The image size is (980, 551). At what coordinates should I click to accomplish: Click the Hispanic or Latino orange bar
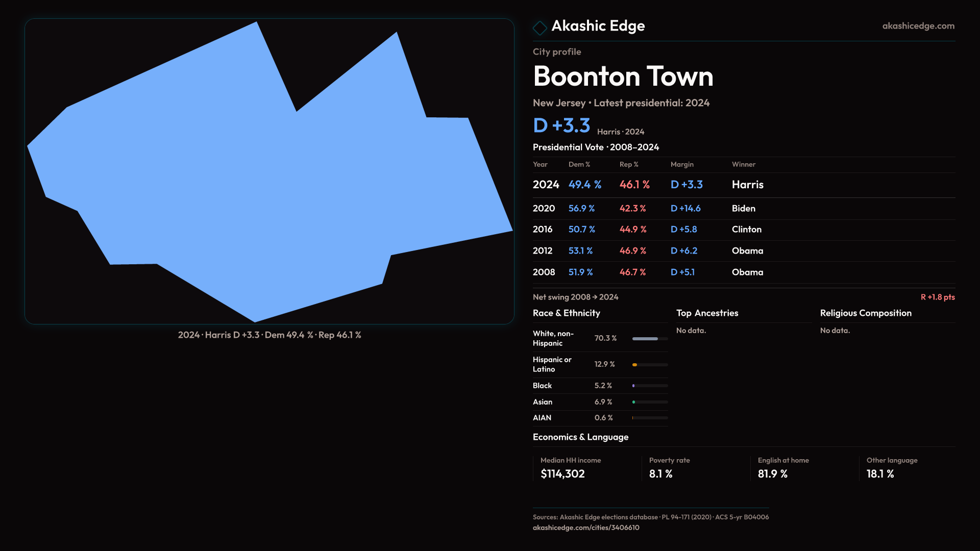point(635,365)
